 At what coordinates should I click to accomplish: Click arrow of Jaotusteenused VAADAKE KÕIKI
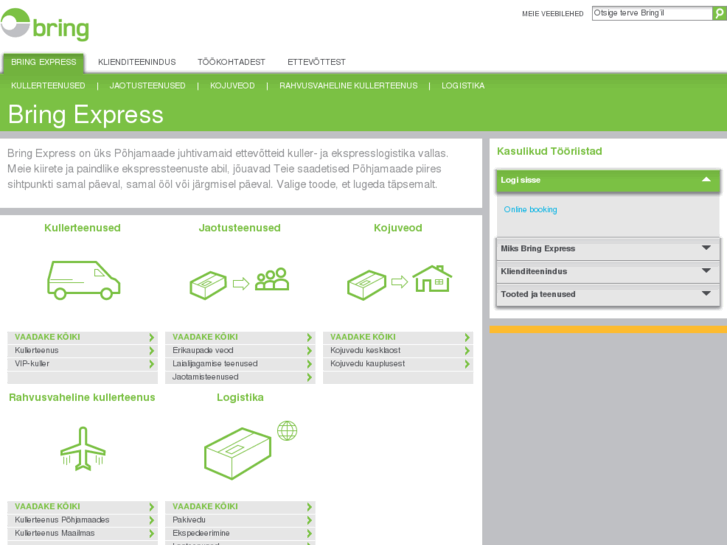pos(309,337)
